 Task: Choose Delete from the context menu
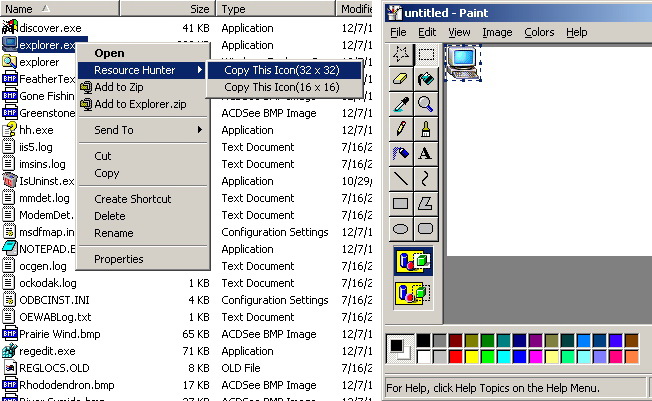(142, 216)
